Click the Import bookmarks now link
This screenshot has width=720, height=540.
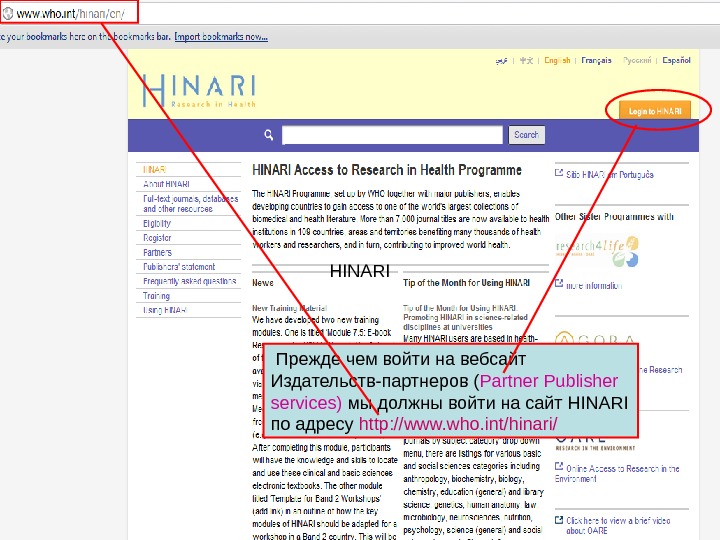pos(221,37)
